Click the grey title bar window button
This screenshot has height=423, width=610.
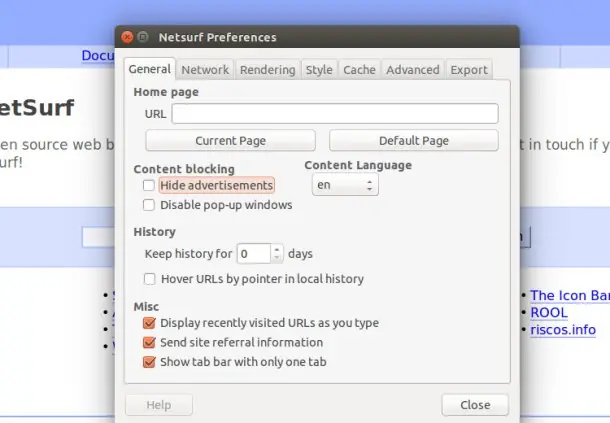[x=143, y=37]
